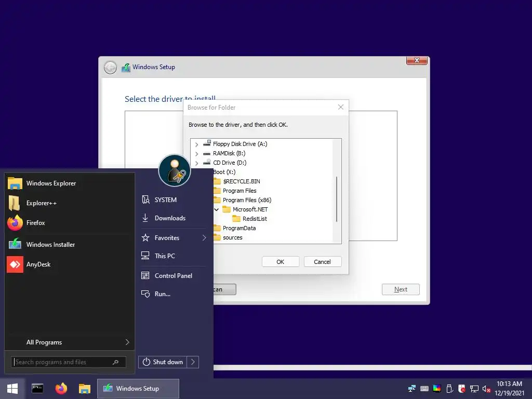Viewport: 532px width, 399px height.
Task: Click the user account picture
Action: pyautogui.click(x=175, y=170)
